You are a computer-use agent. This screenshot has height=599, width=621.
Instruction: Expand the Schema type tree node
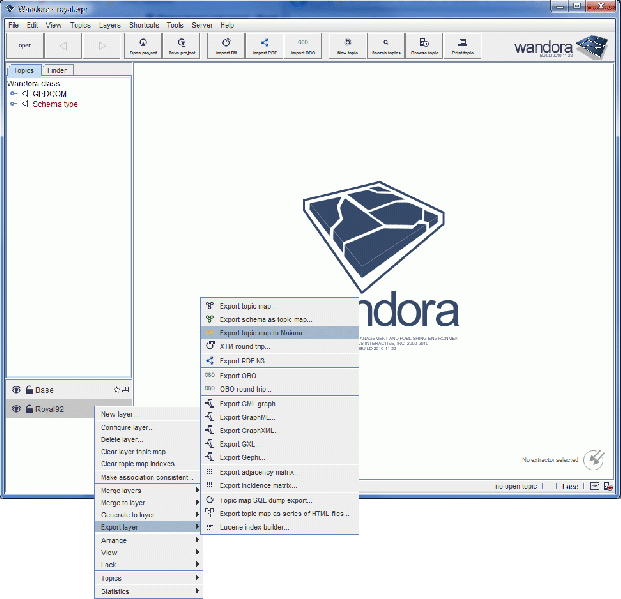pos(14,103)
